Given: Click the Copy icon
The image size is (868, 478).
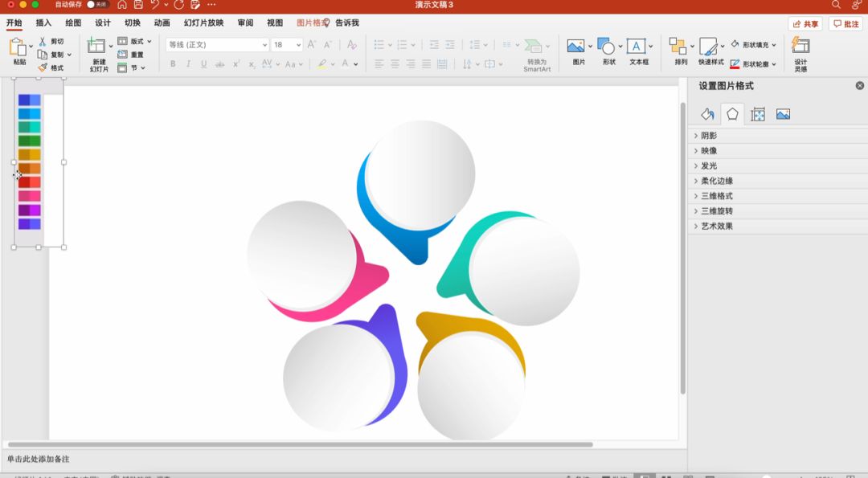Looking at the screenshot, I should click(42, 54).
